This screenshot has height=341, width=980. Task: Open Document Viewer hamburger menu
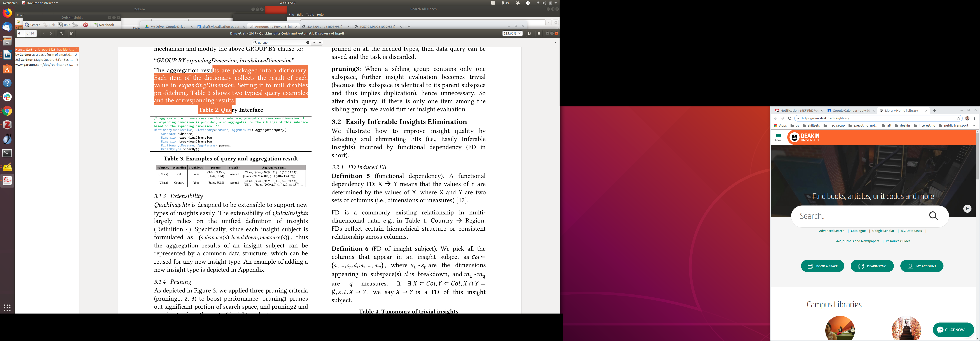pyautogui.click(x=539, y=33)
